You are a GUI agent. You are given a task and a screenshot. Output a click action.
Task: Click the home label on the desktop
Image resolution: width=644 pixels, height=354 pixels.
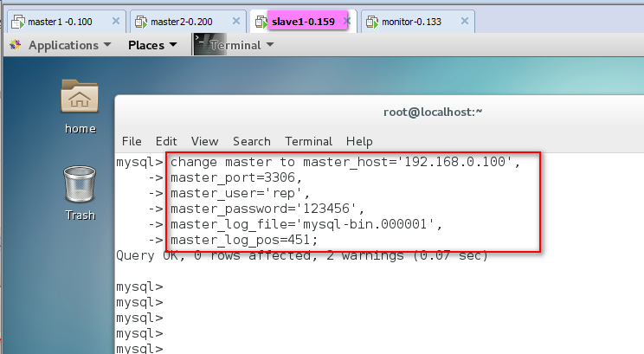click(80, 129)
